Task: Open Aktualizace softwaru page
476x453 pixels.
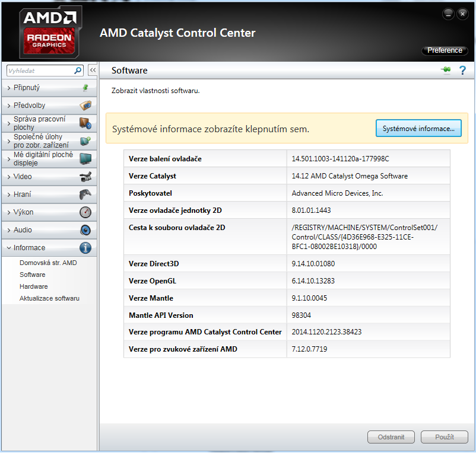Action: tap(49, 298)
